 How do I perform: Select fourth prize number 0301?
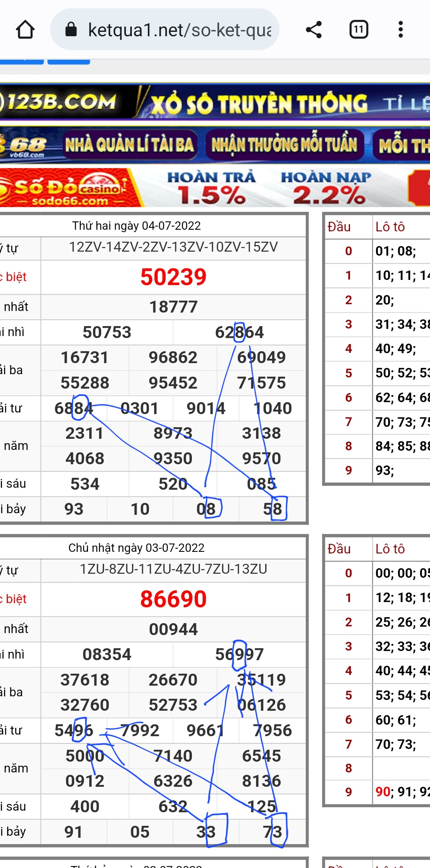pyautogui.click(x=140, y=409)
